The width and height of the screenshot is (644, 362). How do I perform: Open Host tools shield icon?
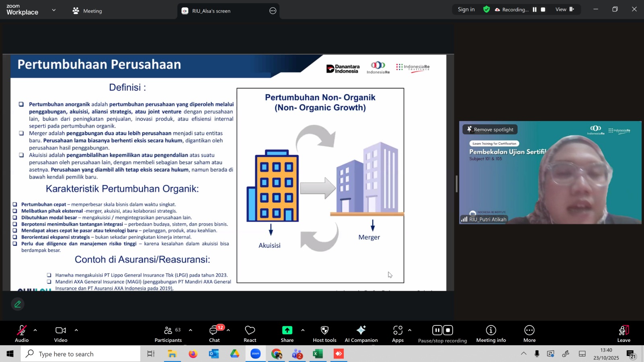(x=324, y=333)
